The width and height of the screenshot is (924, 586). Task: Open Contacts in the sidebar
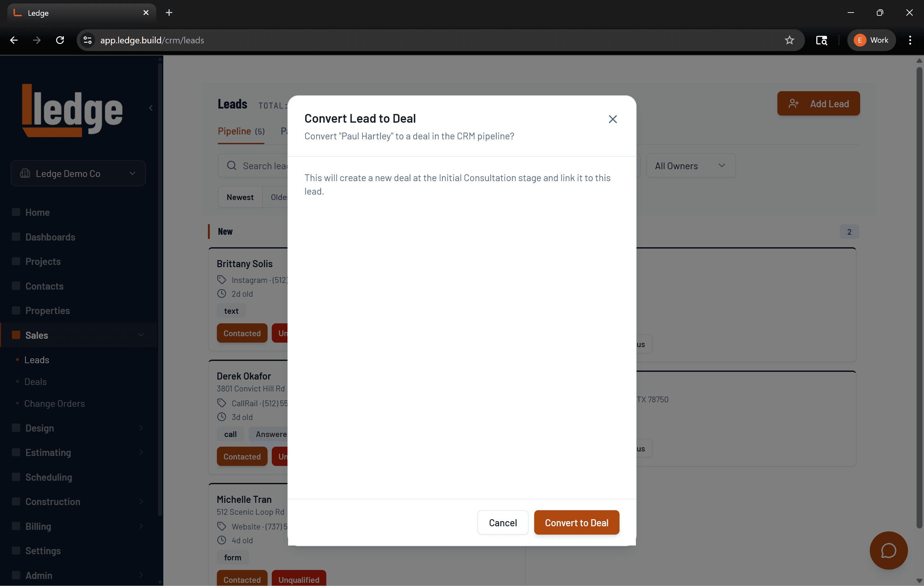pyautogui.click(x=44, y=286)
